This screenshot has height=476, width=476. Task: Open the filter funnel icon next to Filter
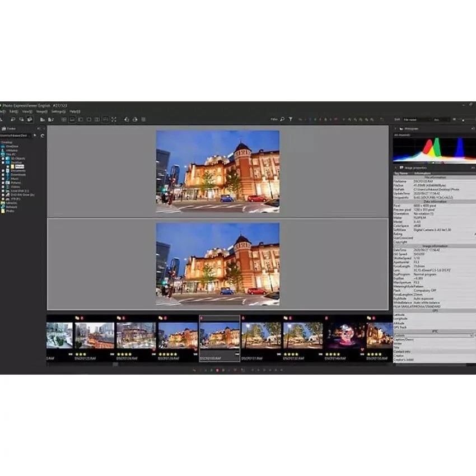pos(291,119)
